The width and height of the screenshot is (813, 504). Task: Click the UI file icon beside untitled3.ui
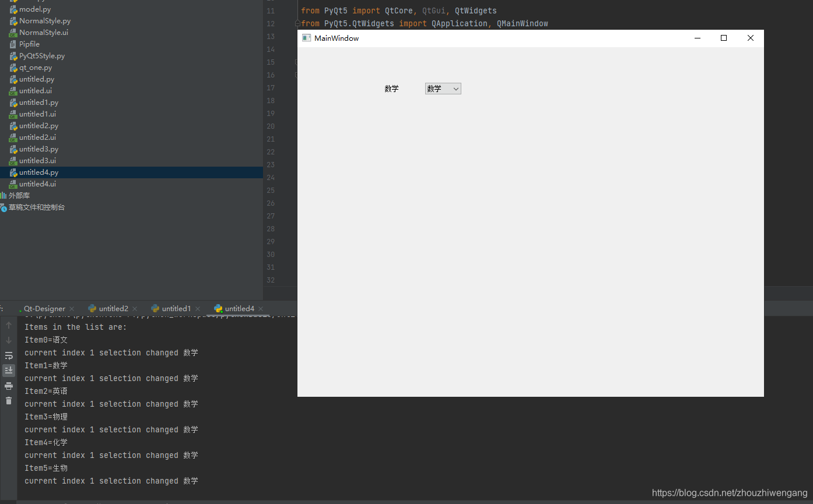pyautogui.click(x=12, y=160)
